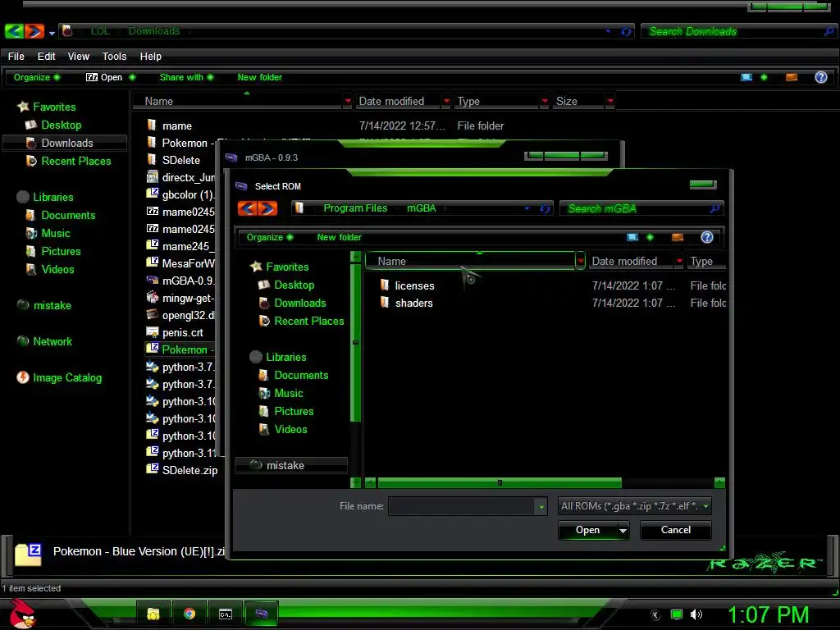Open the Angry Birds start button
This screenshot has height=630, width=840.
[22, 614]
